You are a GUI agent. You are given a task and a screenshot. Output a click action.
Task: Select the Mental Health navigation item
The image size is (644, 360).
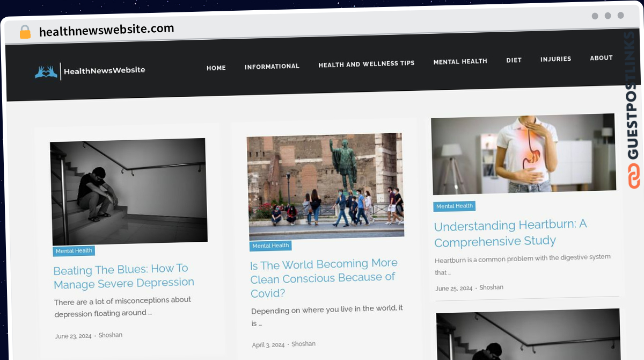(x=460, y=62)
